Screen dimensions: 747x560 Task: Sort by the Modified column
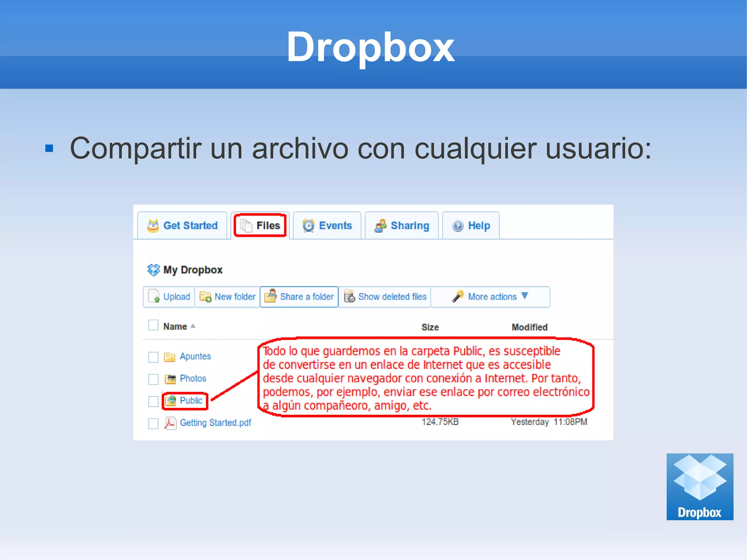(529, 327)
